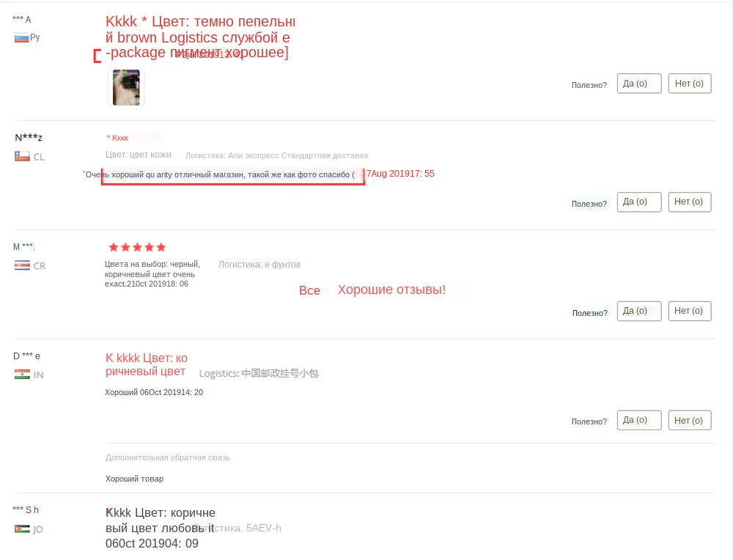Vote Нет on D***e's review

click(x=690, y=420)
